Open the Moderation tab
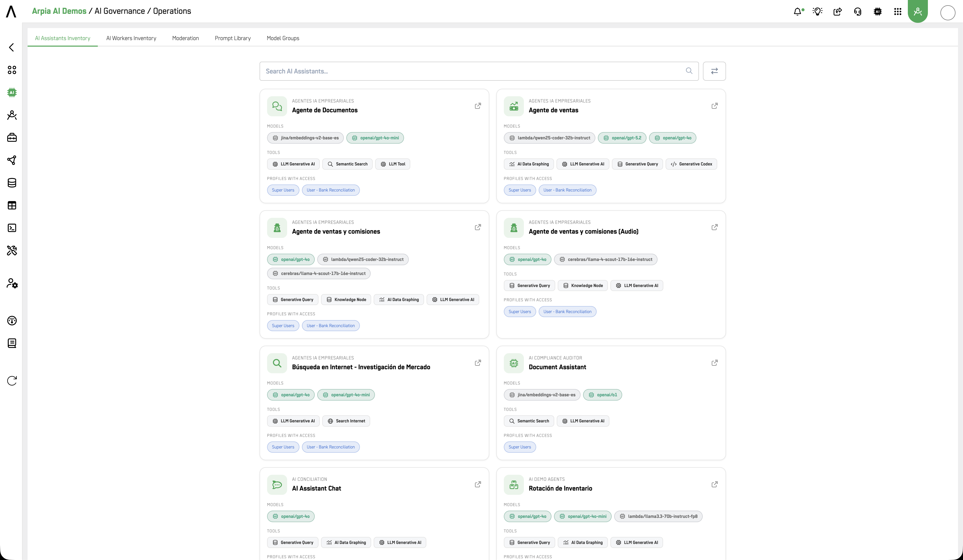Viewport: 963px width, 560px height. click(185, 38)
